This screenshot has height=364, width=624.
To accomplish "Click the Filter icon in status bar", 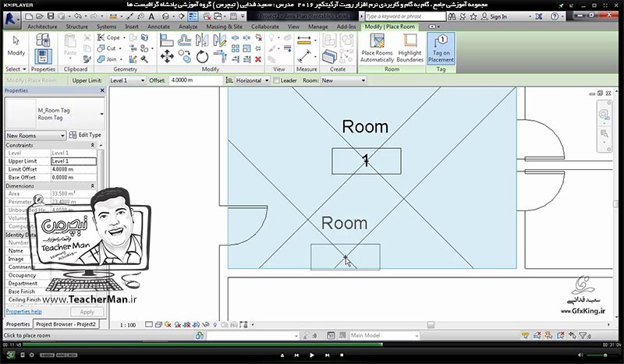I will (584, 335).
